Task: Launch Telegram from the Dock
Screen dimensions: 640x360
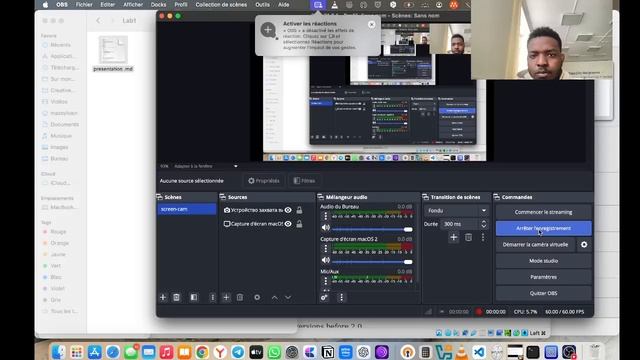Action: tap(238, 352)
